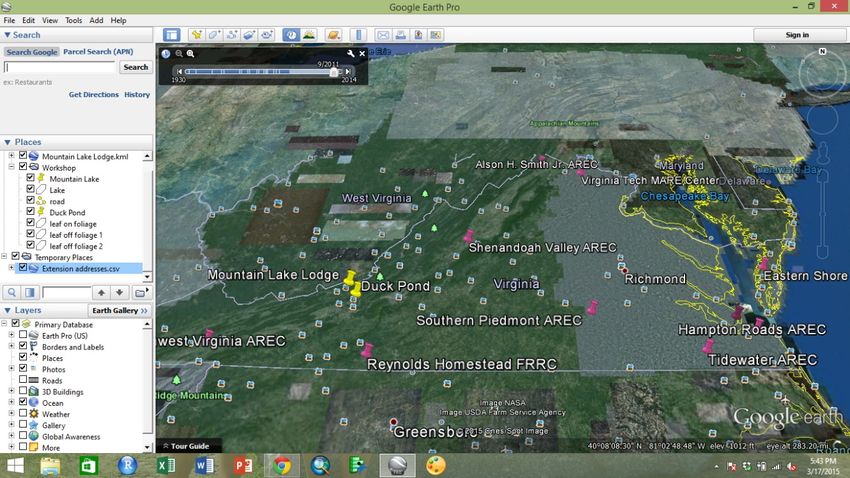Open the Earth Gallery button
The width and height of the screenshot is (850, 478).
point(119,311)
